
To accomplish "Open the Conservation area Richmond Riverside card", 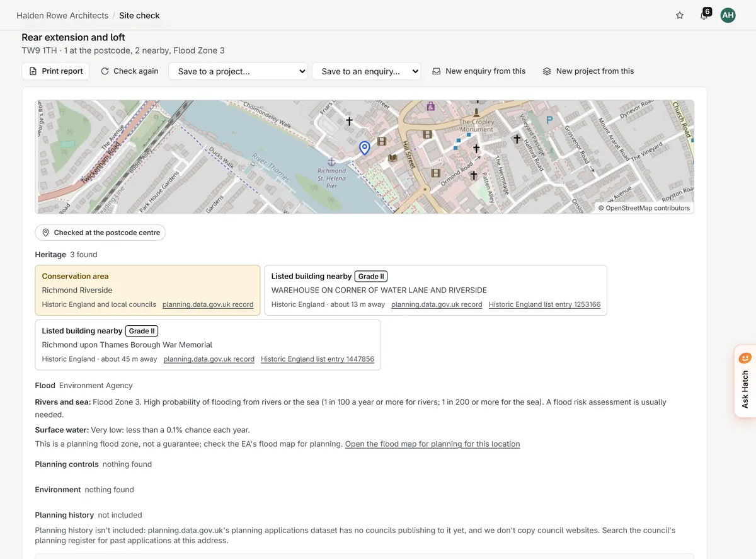I will point(147,290).
